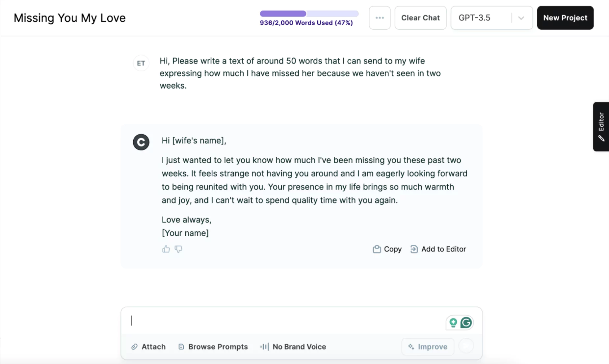This screenshot has height=364, width=609.
Task: Open the Grammarly G icon in input
Action: click(466, 323)
